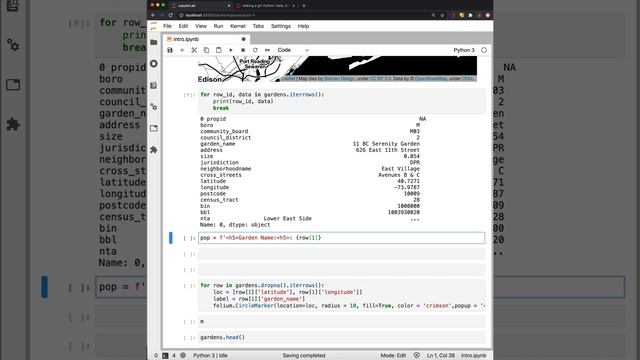
Task: Open the OpenStreetMap attribution link
Action: pyautogui.click(x=431, y=78)
